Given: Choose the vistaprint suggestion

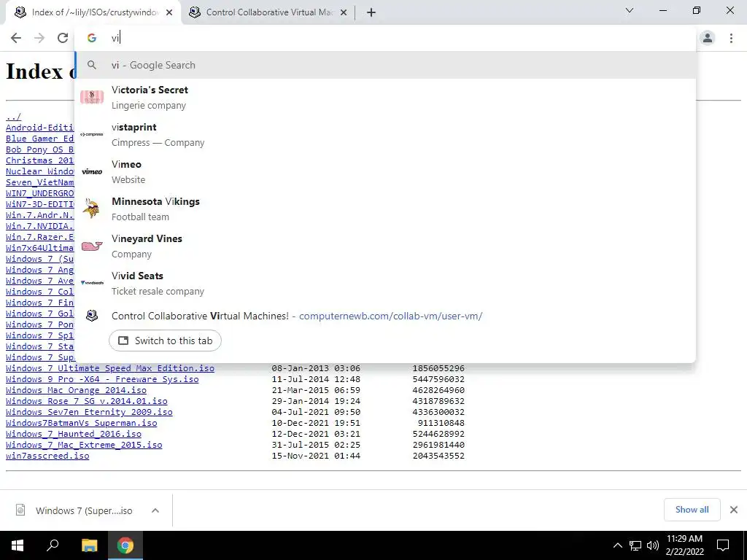Looking at the screenshot, I should coord(385,134).
